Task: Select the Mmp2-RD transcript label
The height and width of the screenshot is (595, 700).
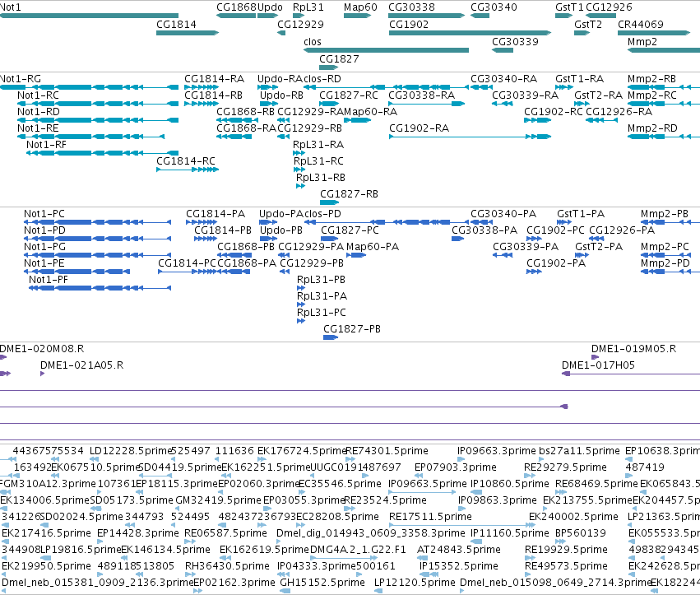Action: (652, 129)
